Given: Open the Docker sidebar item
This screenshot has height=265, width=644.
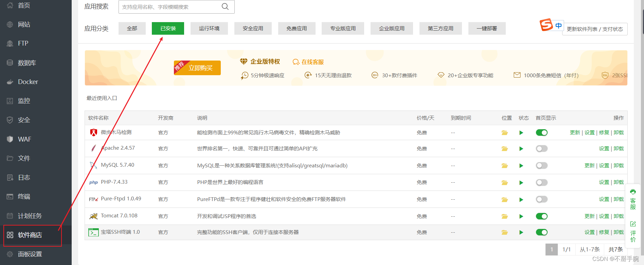Looking at the screenshot, I should 36,82.
